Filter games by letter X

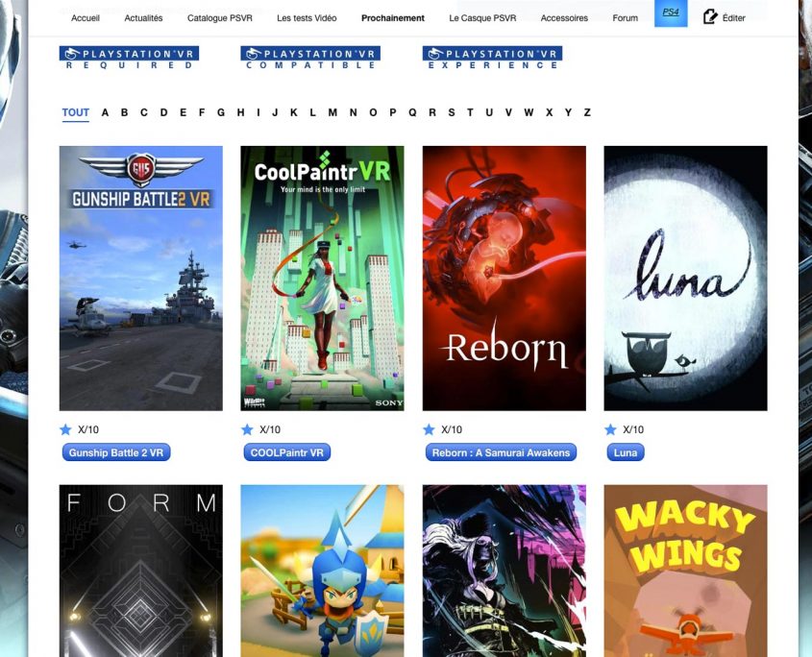pos(550,112)
